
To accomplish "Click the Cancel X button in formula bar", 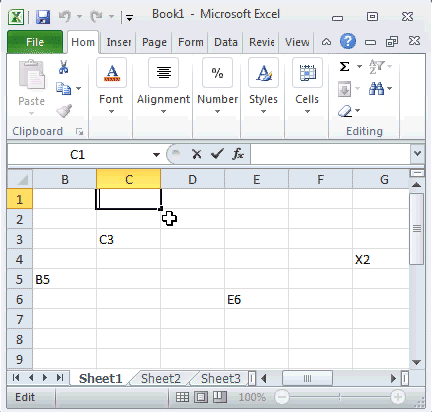I will click(197, 154).
